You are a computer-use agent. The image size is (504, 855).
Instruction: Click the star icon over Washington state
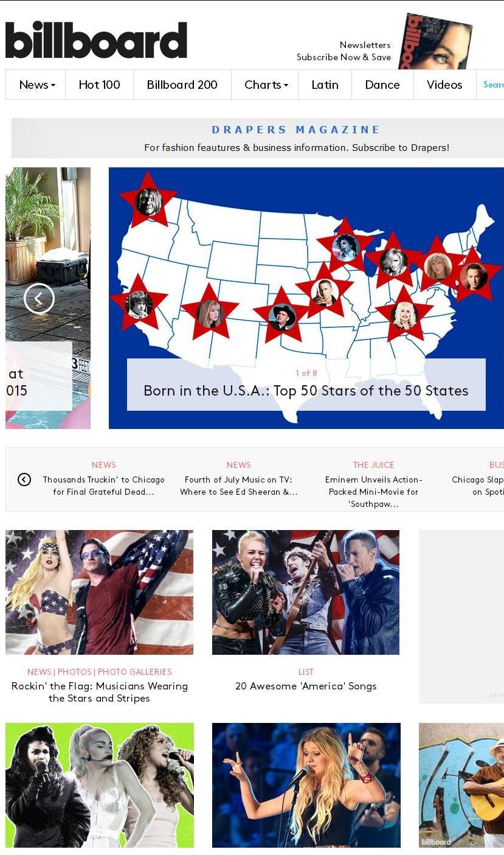[148, 201]
